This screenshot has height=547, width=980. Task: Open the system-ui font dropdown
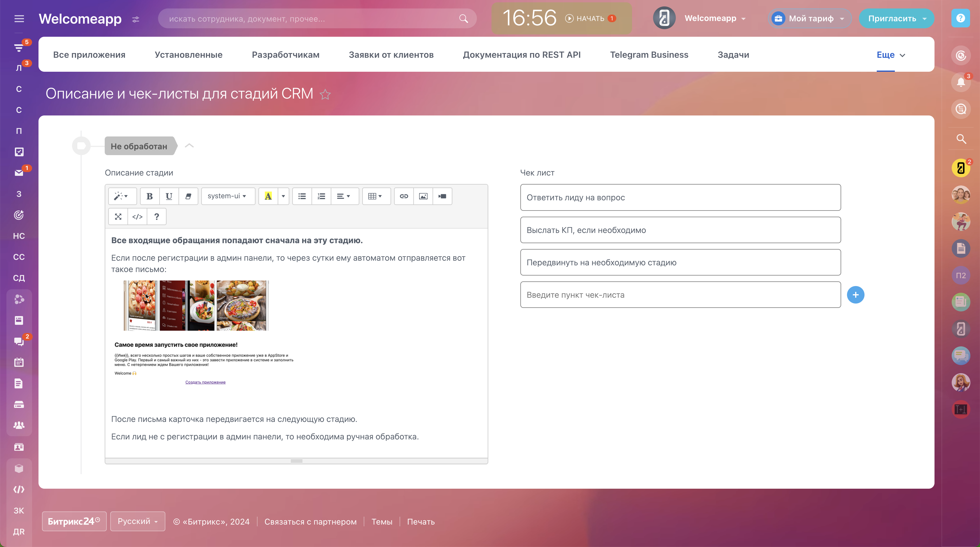227,196
